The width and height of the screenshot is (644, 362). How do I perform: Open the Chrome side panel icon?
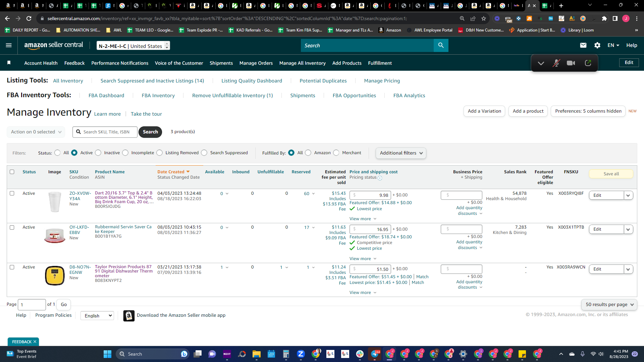(615, 18)
